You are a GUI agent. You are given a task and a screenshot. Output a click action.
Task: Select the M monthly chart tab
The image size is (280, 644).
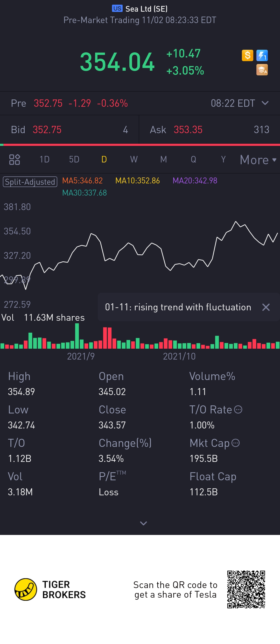[x=164, y=159]
